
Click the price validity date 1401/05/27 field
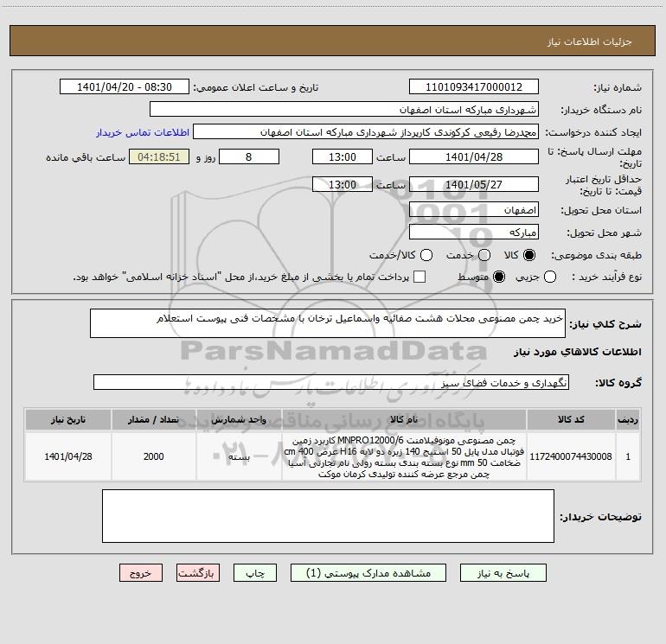tap(474, 184)
